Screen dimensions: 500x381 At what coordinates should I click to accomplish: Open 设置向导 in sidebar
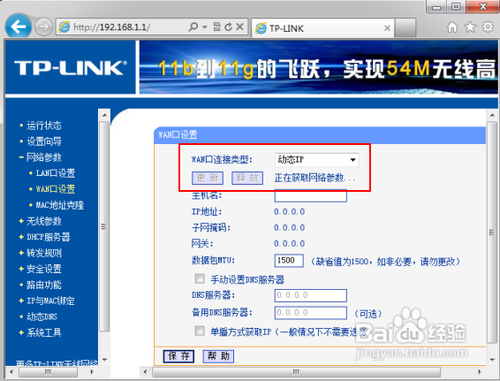(44, 141)
